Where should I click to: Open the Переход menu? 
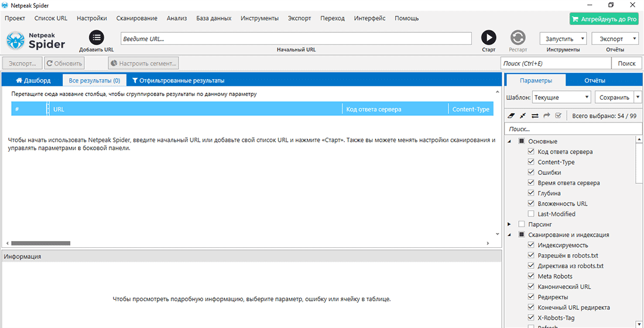tap(333, 18)
